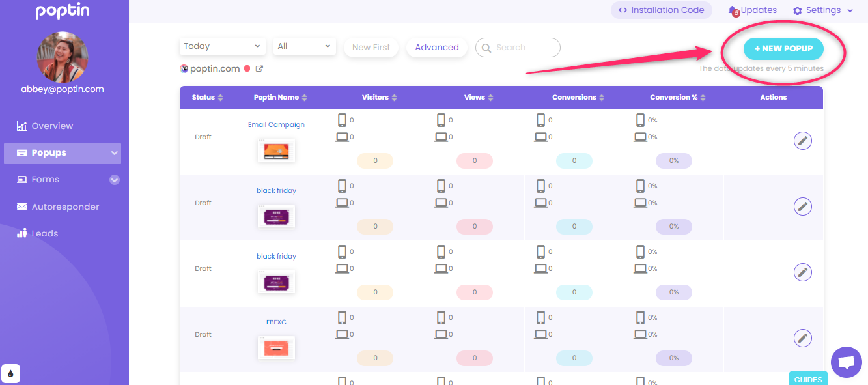Click the droplet icon at sidebar bottom

(10, 374)
